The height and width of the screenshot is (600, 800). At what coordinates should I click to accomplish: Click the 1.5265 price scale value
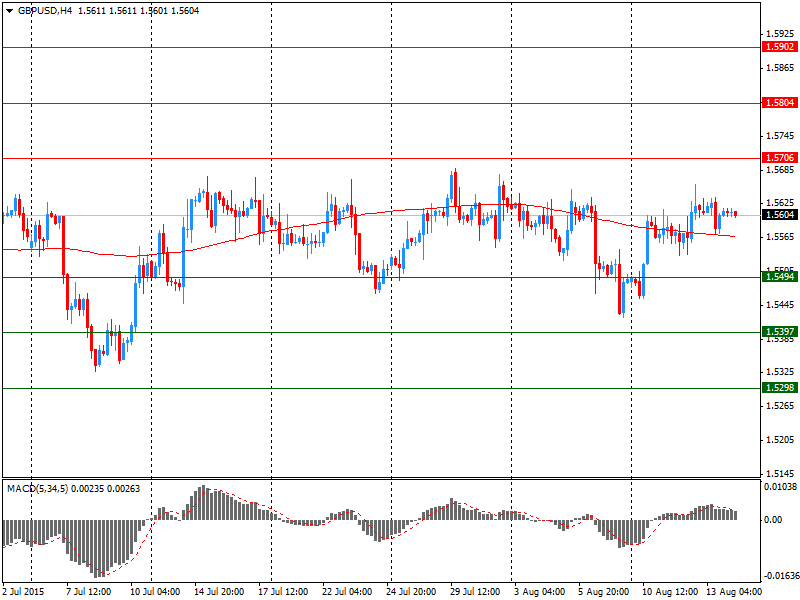781,406
